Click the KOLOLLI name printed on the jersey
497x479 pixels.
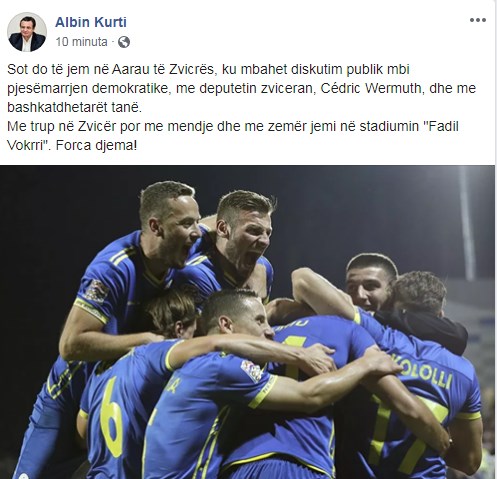point(423,371)
